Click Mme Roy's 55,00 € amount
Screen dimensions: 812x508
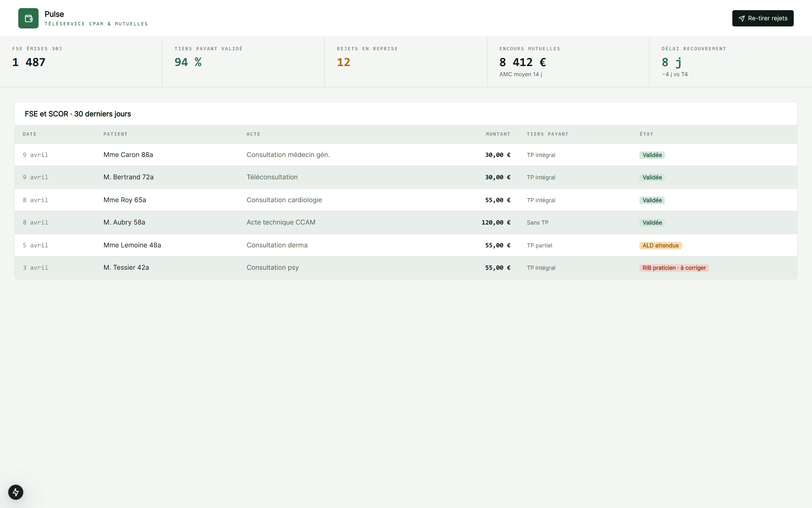click(498, 200)
